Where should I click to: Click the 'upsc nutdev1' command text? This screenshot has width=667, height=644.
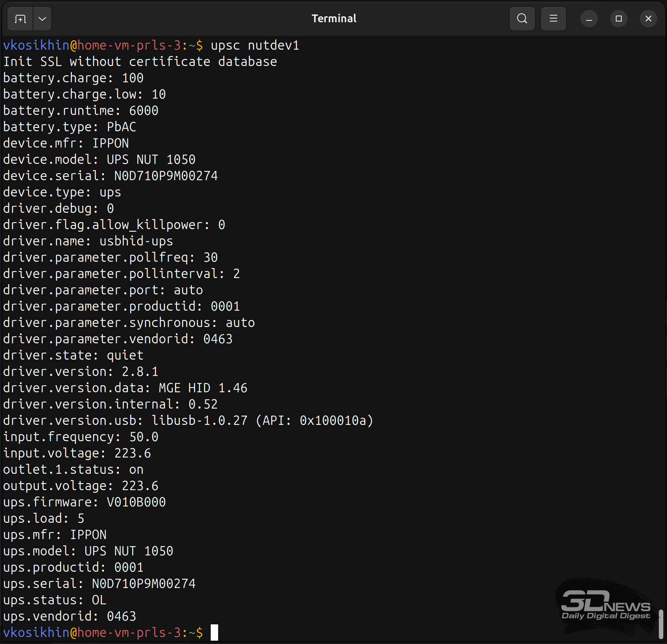click(x=255, y=45)
